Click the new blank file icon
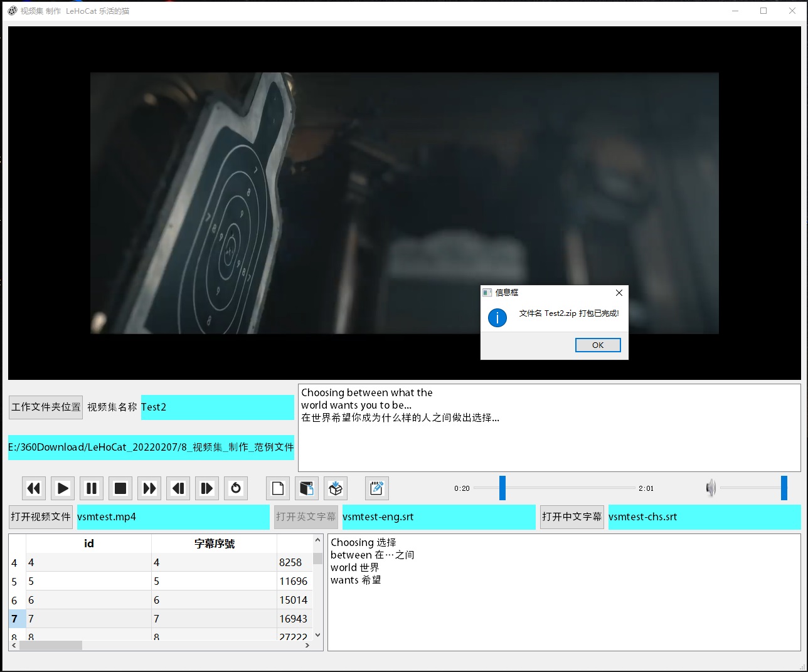This screenshot has height=672, width=808. tap(278, 488)
